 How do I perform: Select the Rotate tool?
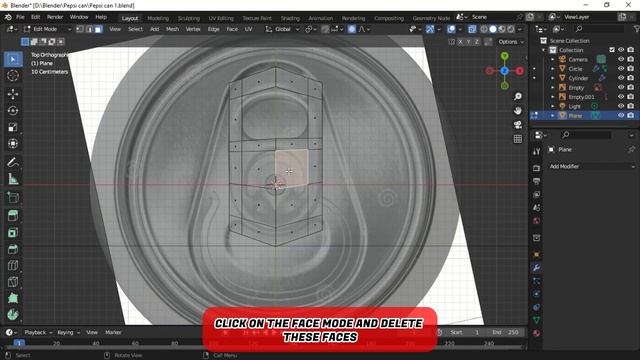tap(13, 111)
